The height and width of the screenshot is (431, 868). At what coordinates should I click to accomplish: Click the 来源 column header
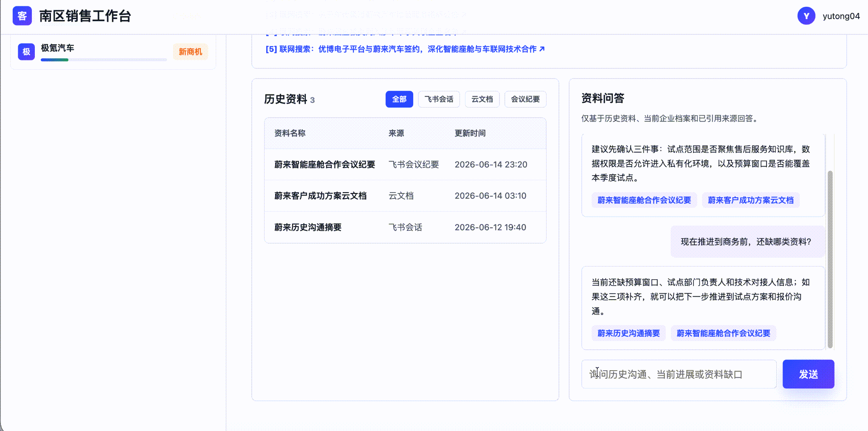pos(396,133)
